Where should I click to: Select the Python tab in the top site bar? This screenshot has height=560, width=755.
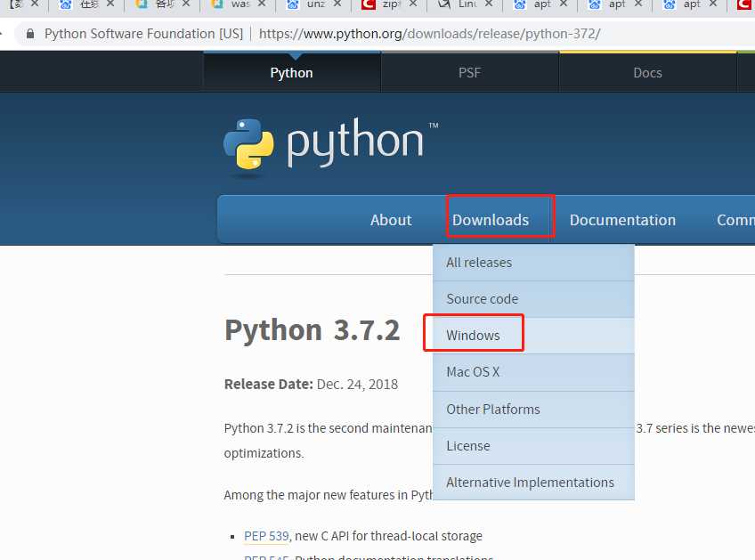point(292,73)
